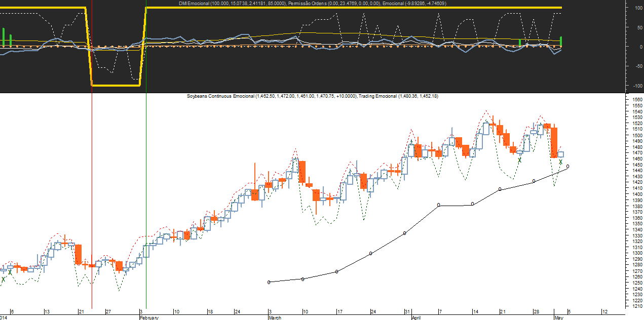Click the last circle marker on the black trend line

pos(567,166)
